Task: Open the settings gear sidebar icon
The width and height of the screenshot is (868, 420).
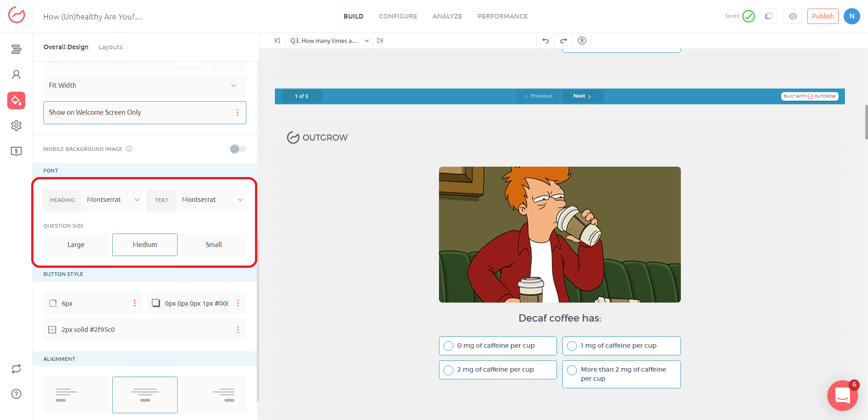Action: tap(16, 126)
